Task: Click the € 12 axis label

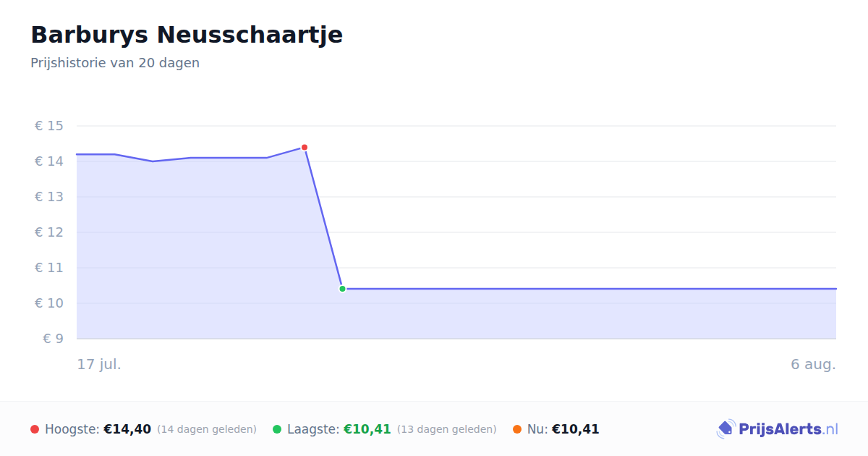Action: [49, 232]
